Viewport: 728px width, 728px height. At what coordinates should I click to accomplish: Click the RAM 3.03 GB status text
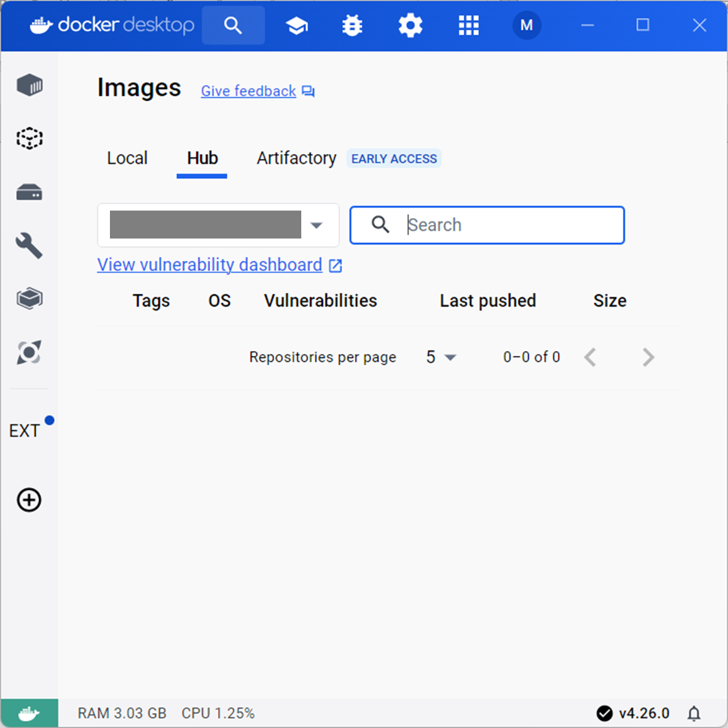(x=122, y=713)
